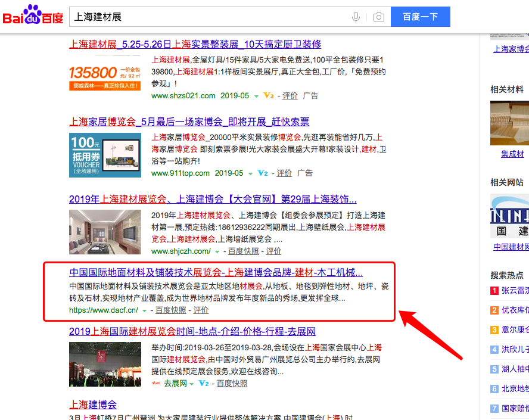Open hot search item 北京地铁
Screen dimensions: 529x420
515,388
